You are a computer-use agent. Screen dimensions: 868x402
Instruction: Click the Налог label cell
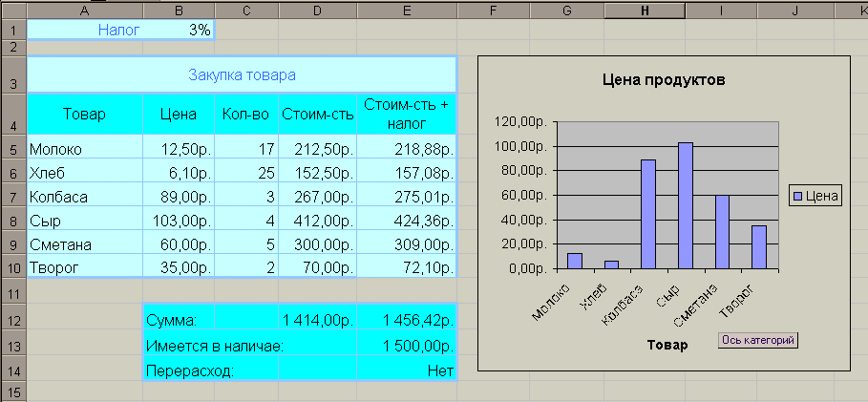pyautogui.click(x=85, y=30)
